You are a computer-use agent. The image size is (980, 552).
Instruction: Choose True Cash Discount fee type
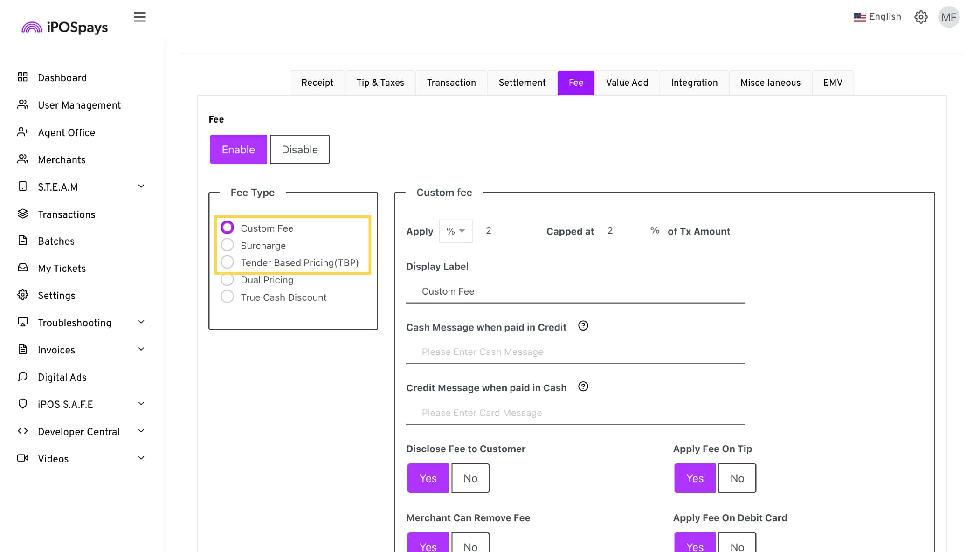click(x=227, y=297)
